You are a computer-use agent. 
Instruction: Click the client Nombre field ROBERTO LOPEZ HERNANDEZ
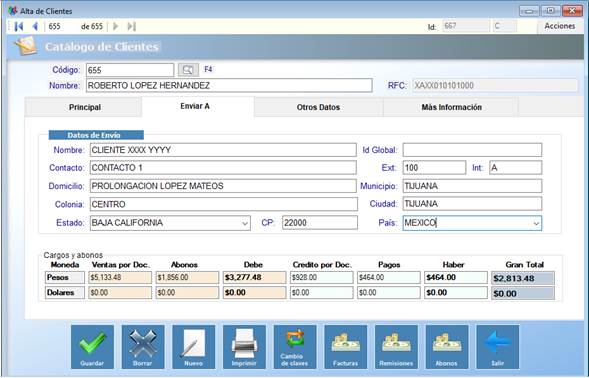point(229,86)
